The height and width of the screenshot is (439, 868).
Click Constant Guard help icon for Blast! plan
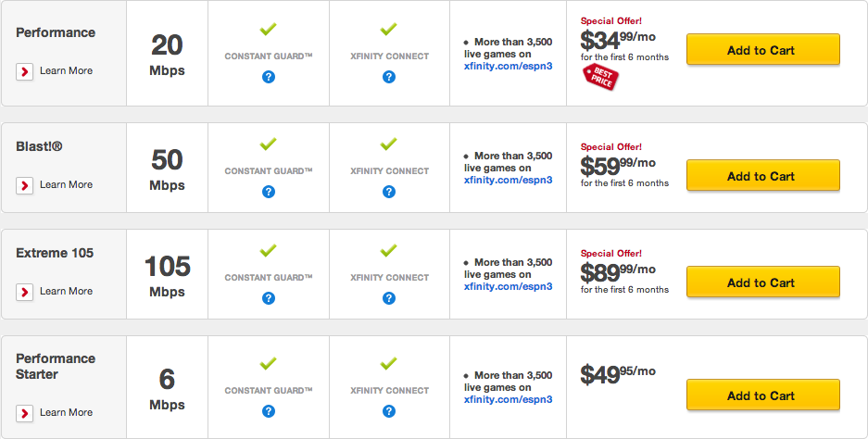(269, 192)
